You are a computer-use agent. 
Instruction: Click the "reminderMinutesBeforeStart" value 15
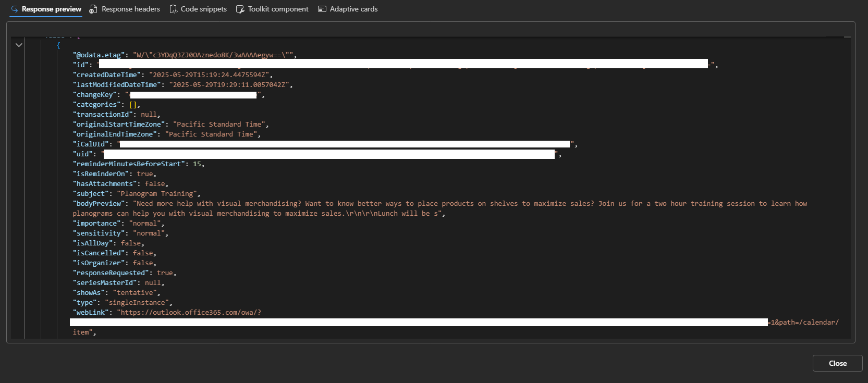pos(197,164)
